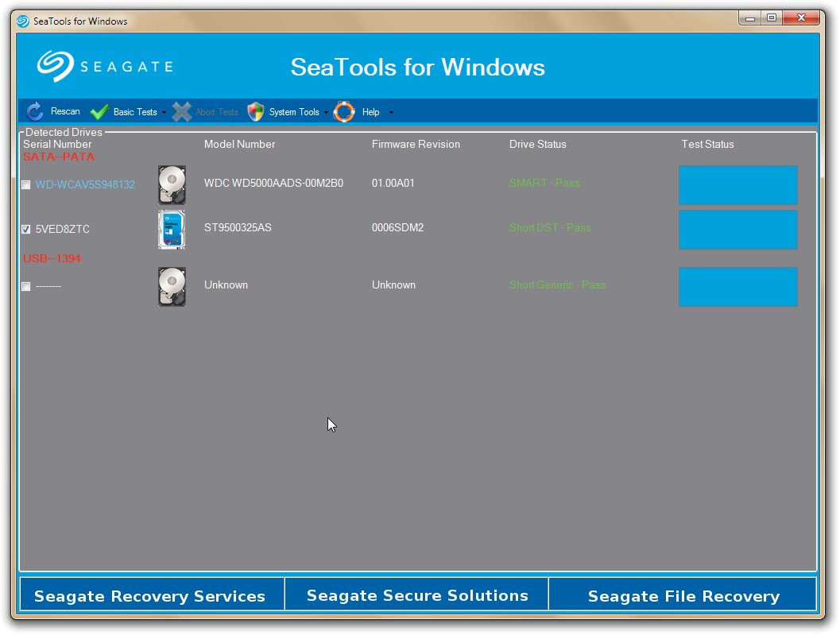Click the gray X Abort Tests icon
The image size is (840, 635).
click(182, 111)
